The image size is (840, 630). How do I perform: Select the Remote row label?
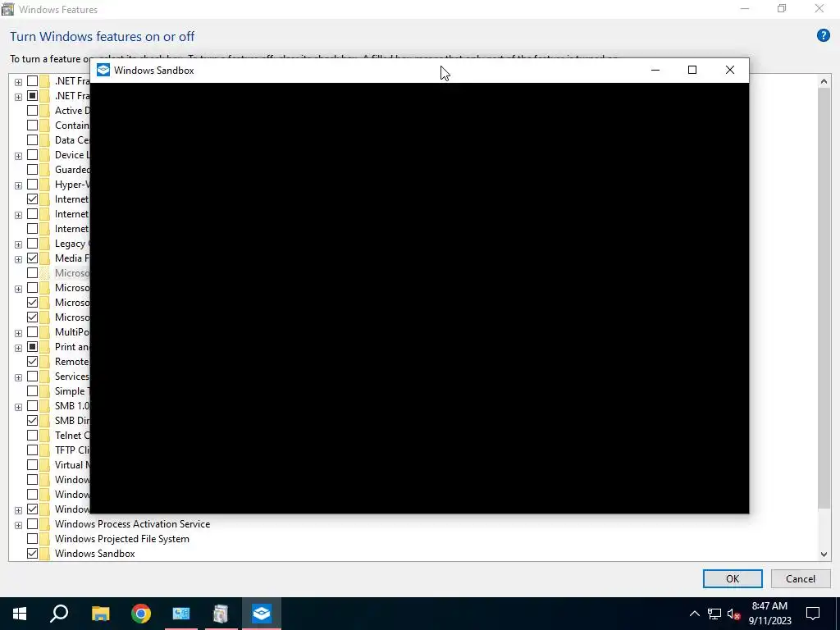[x=72, y=362]
